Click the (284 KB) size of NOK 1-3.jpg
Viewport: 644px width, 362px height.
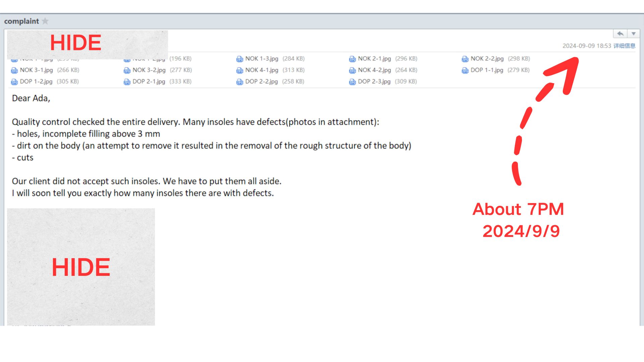[293, 59]
